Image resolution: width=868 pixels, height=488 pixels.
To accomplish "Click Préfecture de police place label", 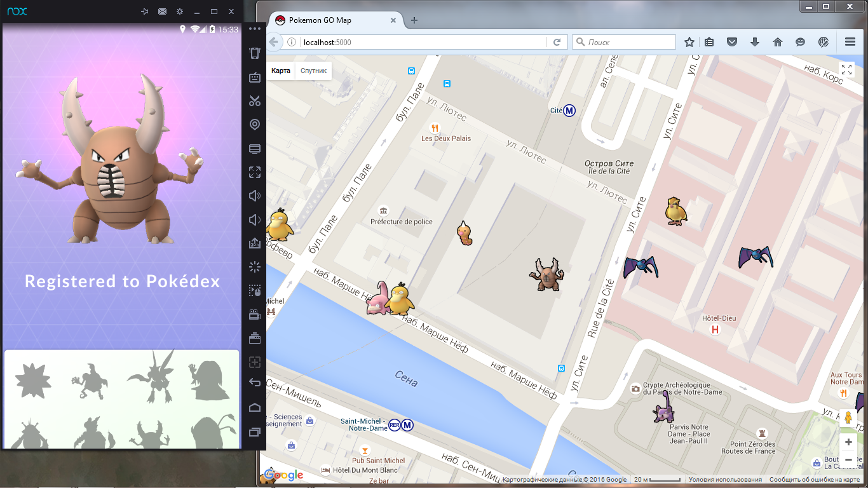I will 402,222.
